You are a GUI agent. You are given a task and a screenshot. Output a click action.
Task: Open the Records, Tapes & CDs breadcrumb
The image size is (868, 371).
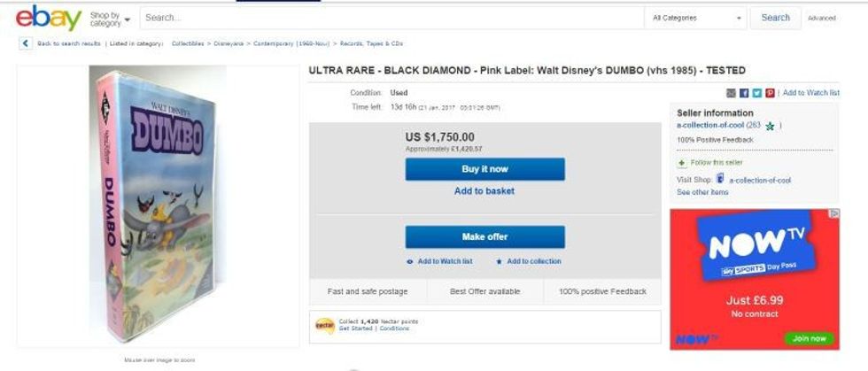point(371,43)
